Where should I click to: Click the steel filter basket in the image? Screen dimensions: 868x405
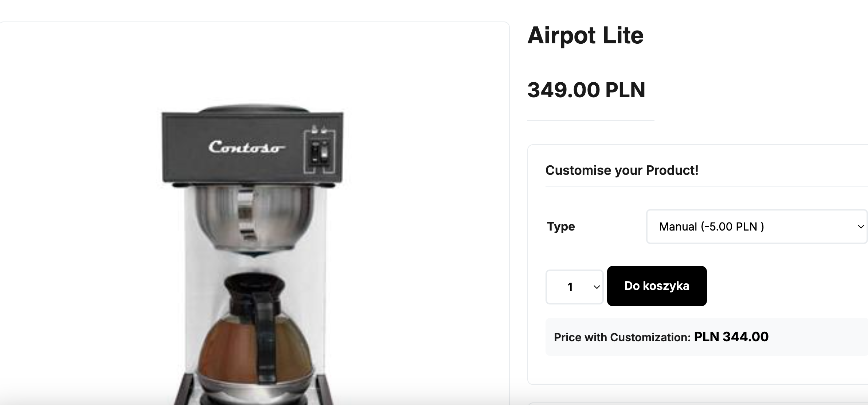point(254,218)
